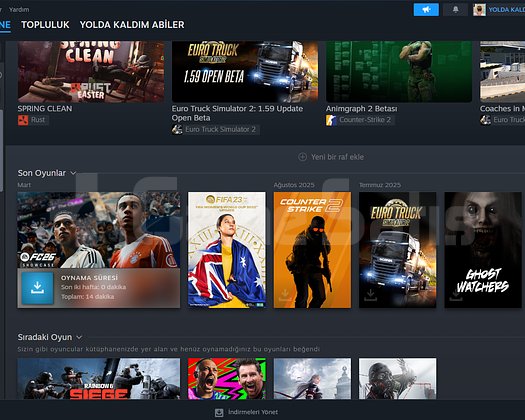Viewport: 525px width, 420px height.
Task: Click the left vertical scrollbar
Action: pos(1,151)
